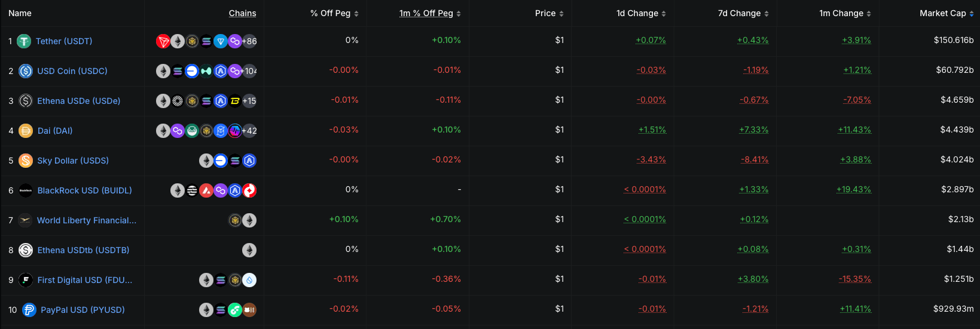Click First Digital USD's off peg -0.11%
The width and height of the screenshot is (980, 329).
[x=346, y=279]
